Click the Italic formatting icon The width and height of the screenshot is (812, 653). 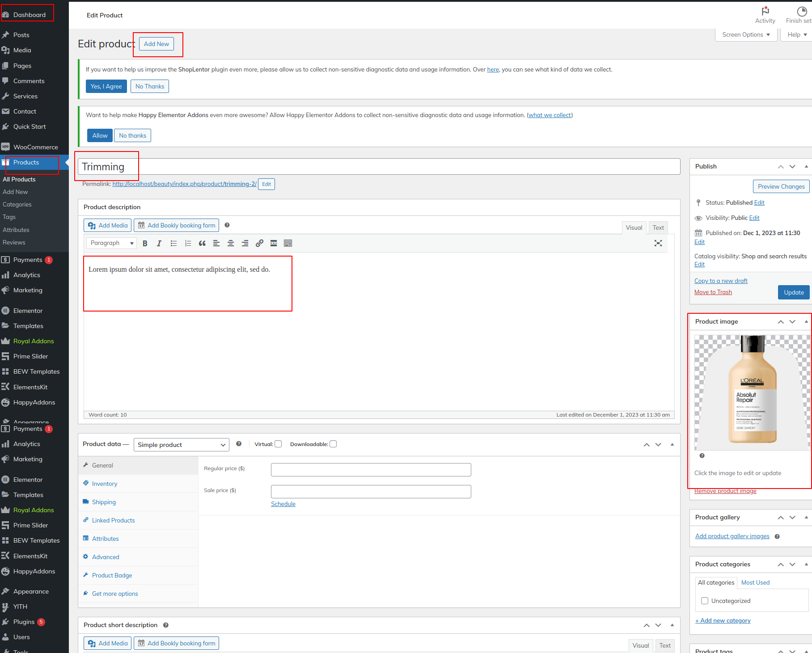click(159, 243)
